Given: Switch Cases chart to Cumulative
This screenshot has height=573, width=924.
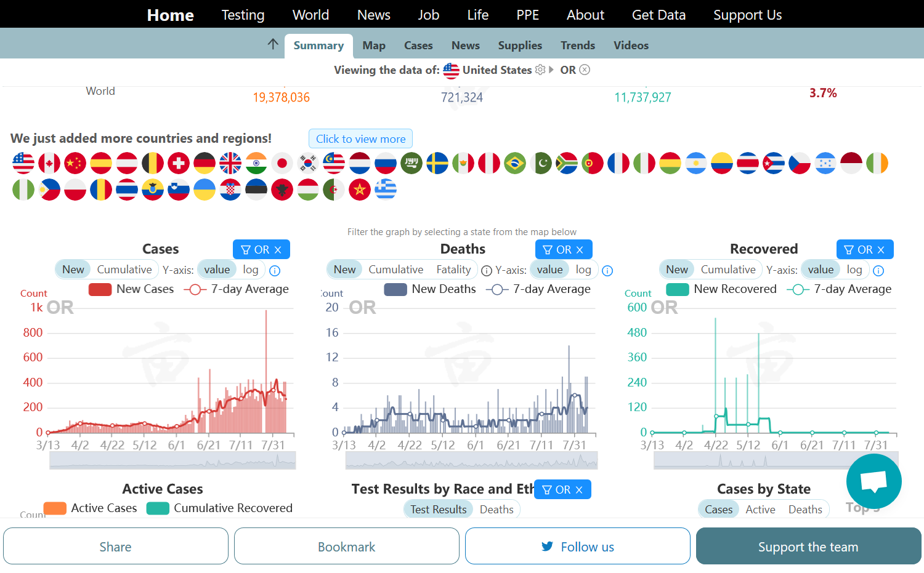Looking at the screenshot, I should (124, 270).
